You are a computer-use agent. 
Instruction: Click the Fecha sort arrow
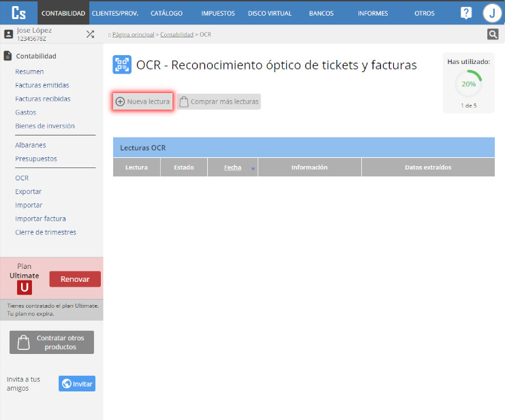click(x=253, y=169)
